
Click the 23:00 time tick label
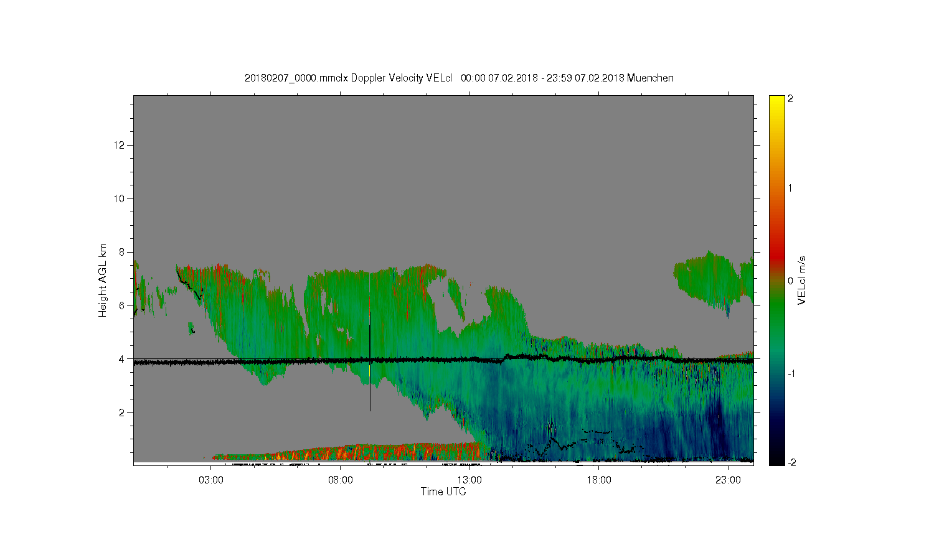pos(728,480)
